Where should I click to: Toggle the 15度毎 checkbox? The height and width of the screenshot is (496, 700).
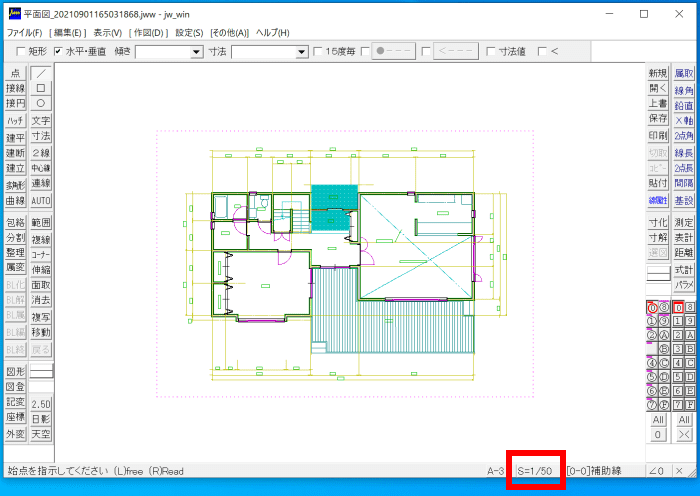[x=318, y=51]
